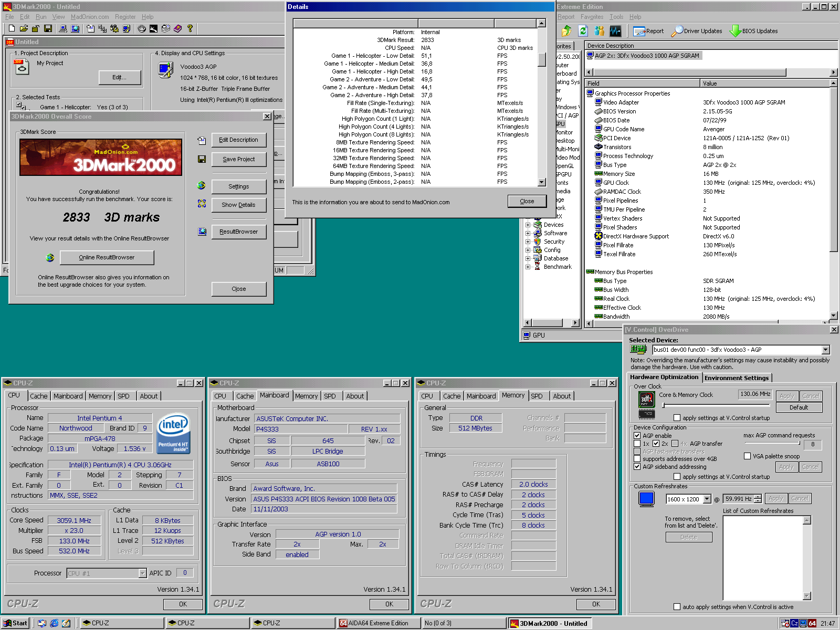
Task: Check apply settings at startup under Over Clock
Action: click(x=677, y=418)
